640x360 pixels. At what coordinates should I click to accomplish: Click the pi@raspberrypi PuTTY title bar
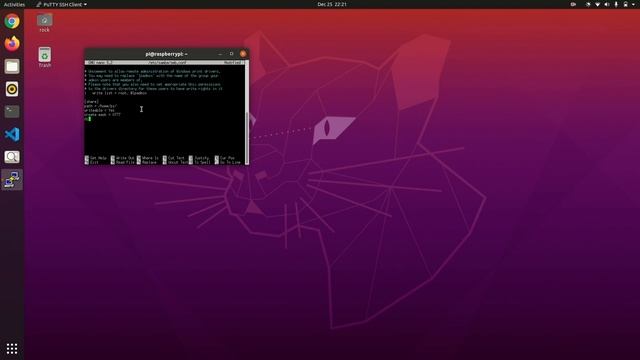(166, 54)
